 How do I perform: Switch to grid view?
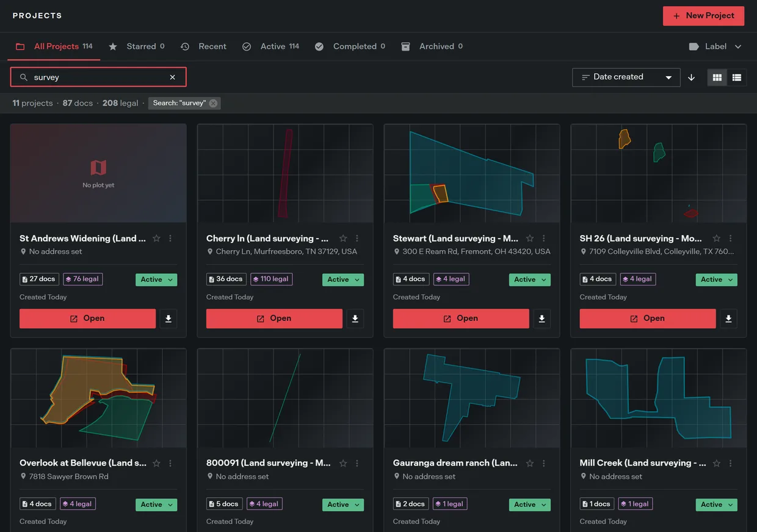(x=717, y=77)
